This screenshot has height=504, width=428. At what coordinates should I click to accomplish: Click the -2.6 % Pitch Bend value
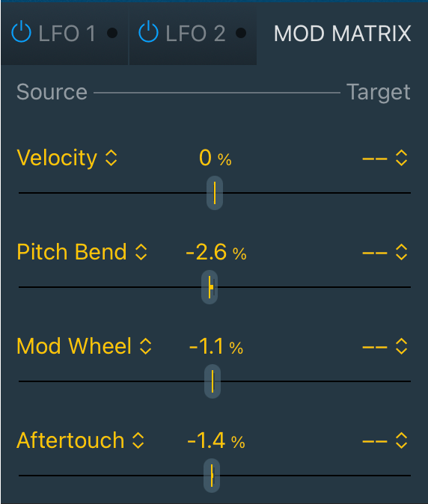pyautogui.click(x=216, y=252)
